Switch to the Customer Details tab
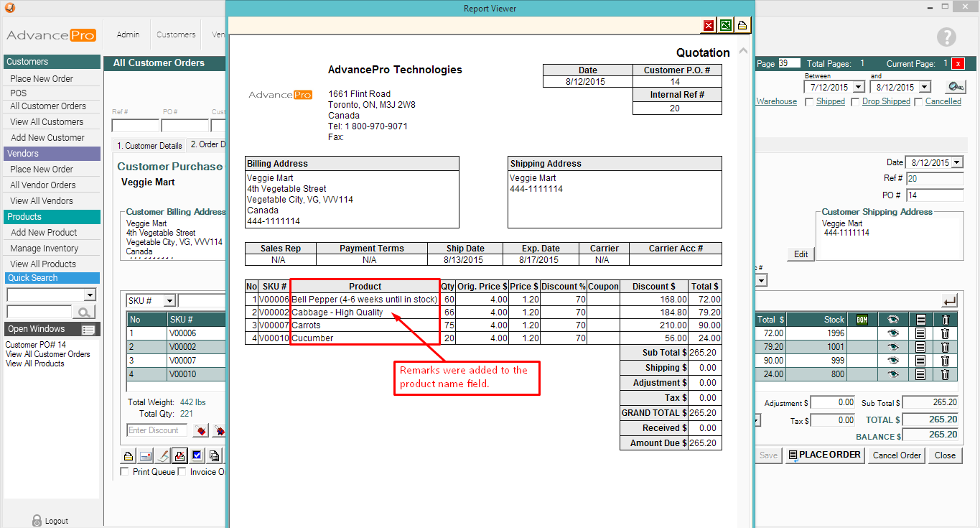The height and width of the screenshot is (528, 980). (x=149, y=146)
